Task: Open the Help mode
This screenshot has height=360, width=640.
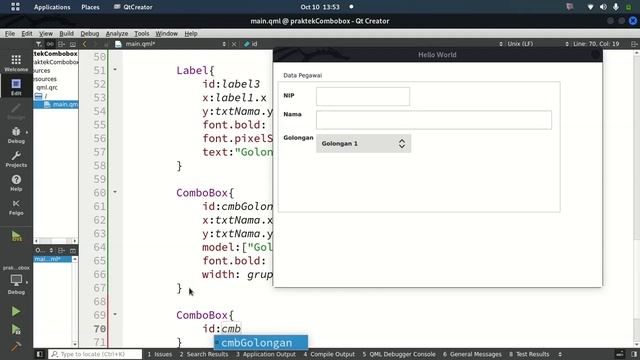Action: pyautogui.click(x=16, y=183)
